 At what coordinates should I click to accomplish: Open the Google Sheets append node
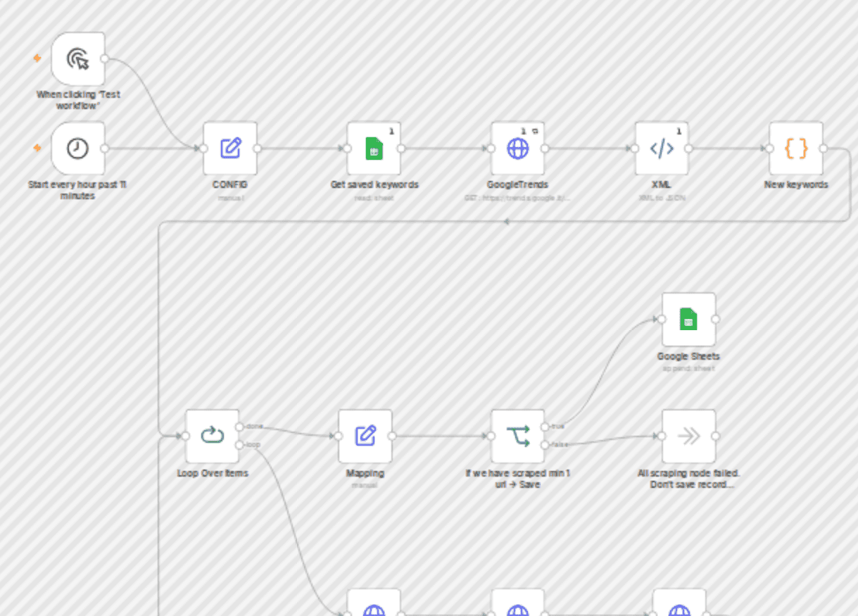coord(689,319)
